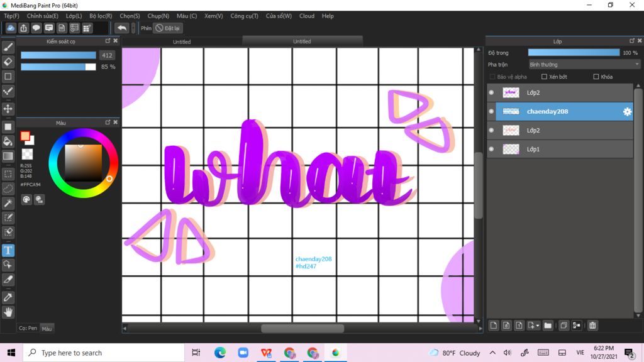Image resolution: width=644 pixels, height=362 pixels.
Task: Click the Đặt lại reset button
Action: click(x=168, y=28)
